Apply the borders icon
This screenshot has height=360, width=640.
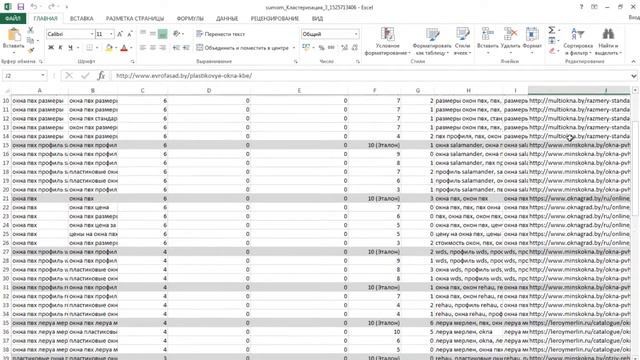click(89, 48)
